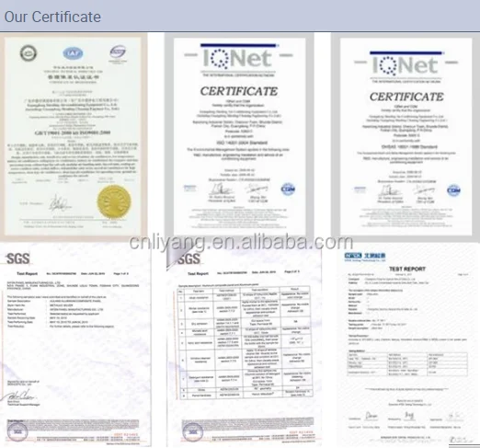The image size is (480, 448).
Task: Click the IQNet logo on middle certificate
Action: [x=238, y=58]
